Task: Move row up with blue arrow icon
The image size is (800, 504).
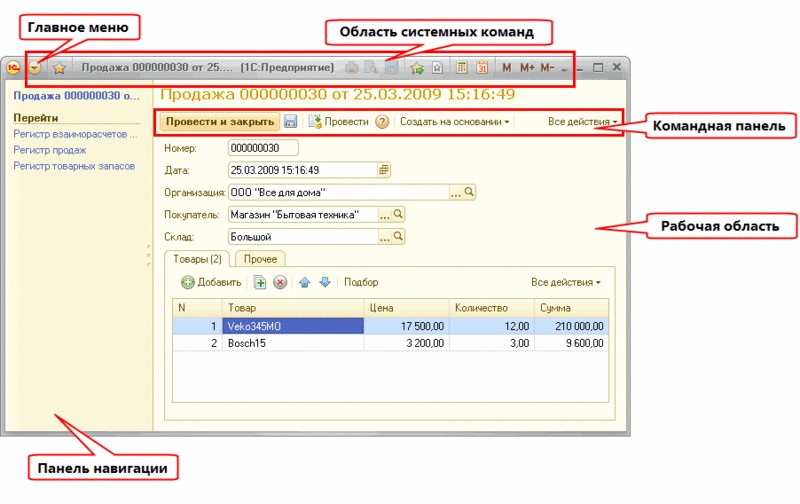Action: point(305,282)
